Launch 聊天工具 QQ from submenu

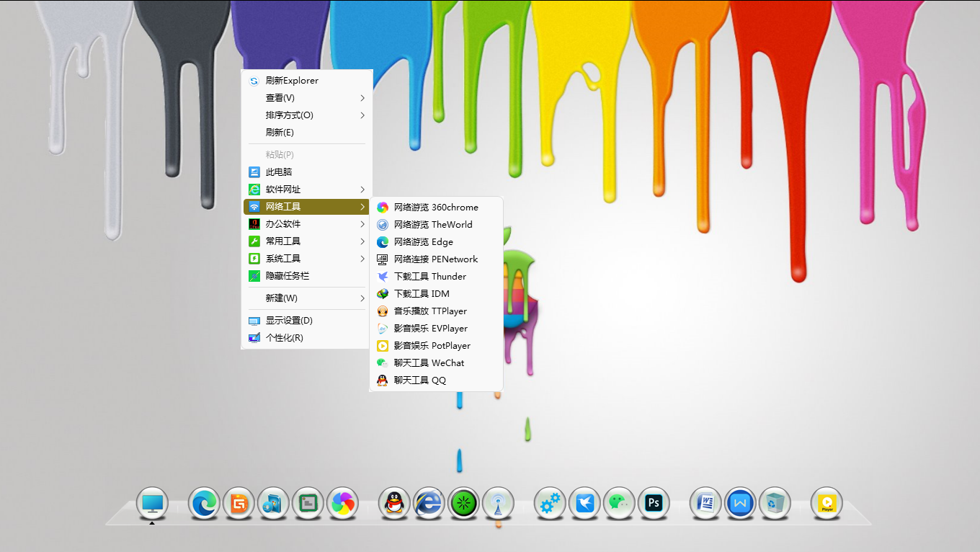pos(436,380)
